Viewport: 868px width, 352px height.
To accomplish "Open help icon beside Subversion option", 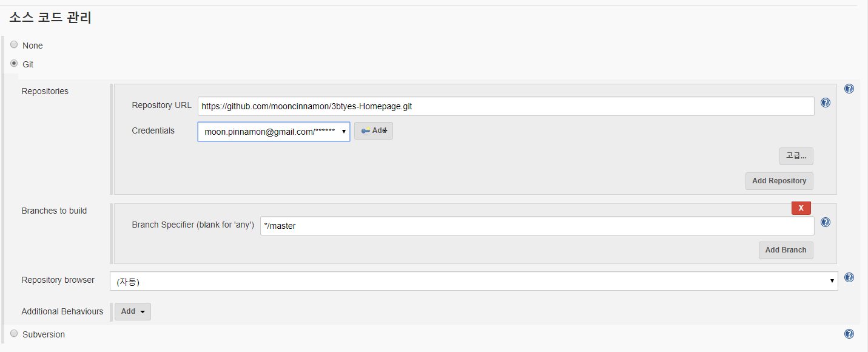I will 849,334.
